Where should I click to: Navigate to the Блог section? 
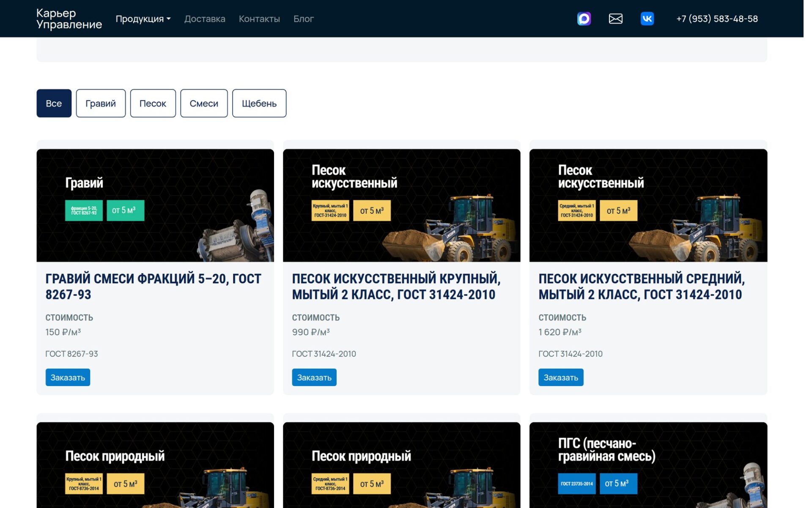(x=304, y=19)
